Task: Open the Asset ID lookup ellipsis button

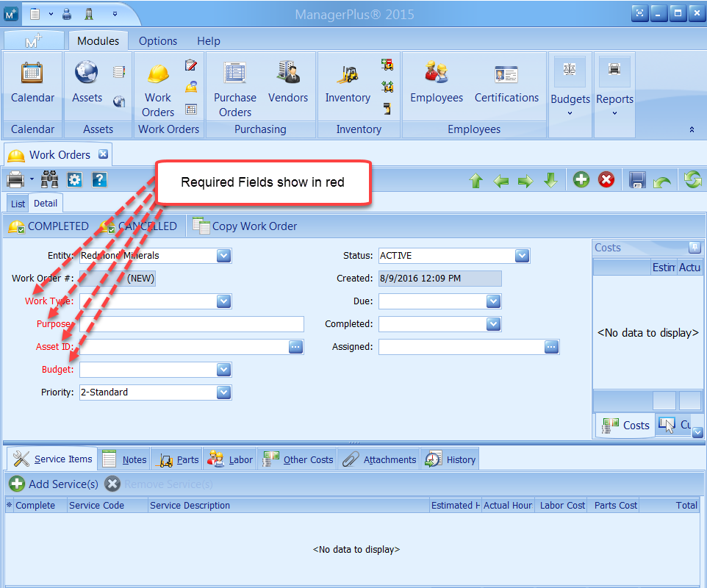Action: coord(295,347)
